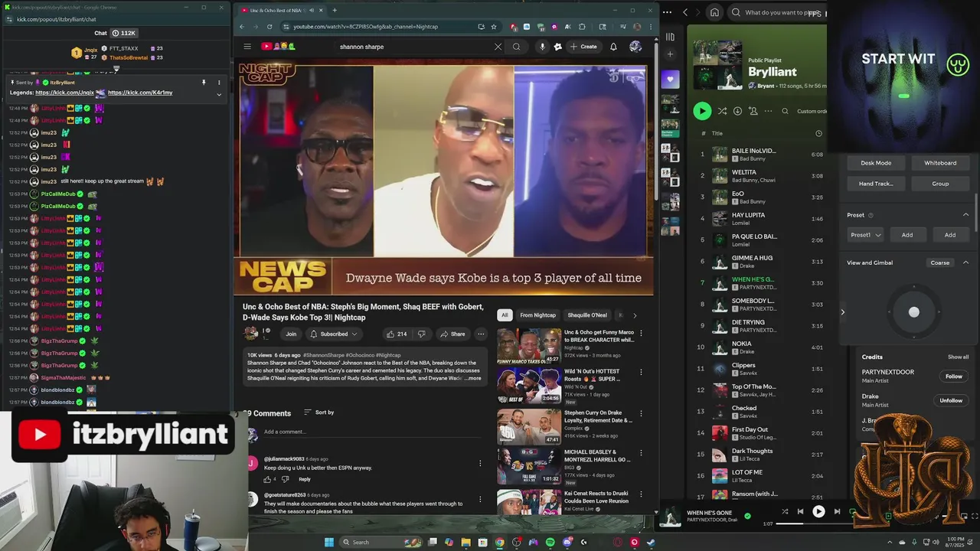
Task: Open the Sort by comments menu
Action: click(x=319, y=412)
